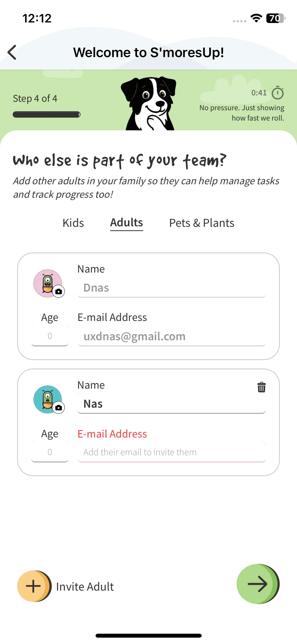This screenshot has height=644, width=297.
Task: Delete the Nas adult card
Action: (x=261, y=387)
